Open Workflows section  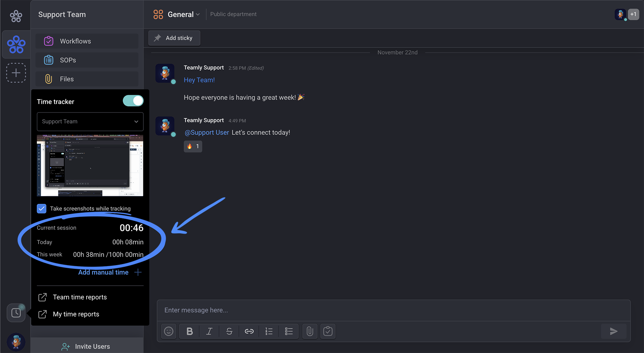[87, 41]
